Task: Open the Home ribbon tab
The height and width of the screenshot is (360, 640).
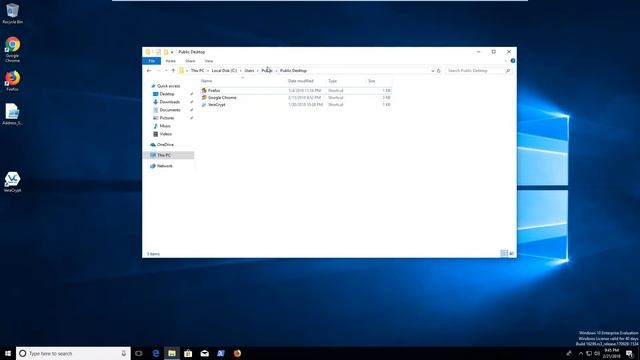Action: tap(171, 61)
